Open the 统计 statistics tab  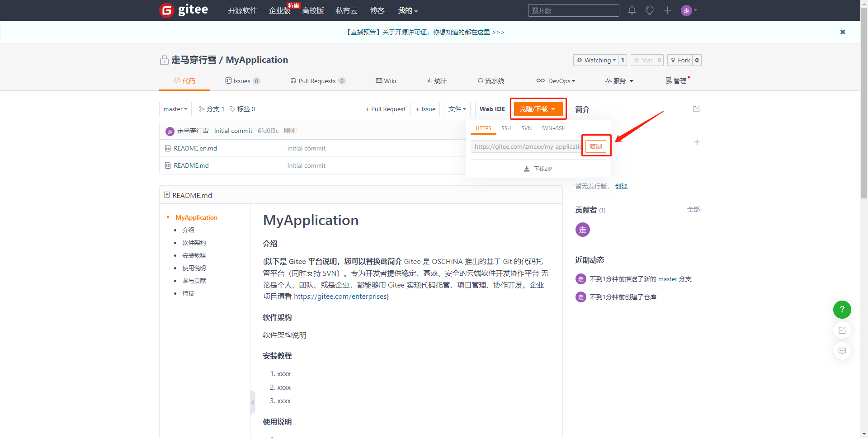tap(436, 81)
